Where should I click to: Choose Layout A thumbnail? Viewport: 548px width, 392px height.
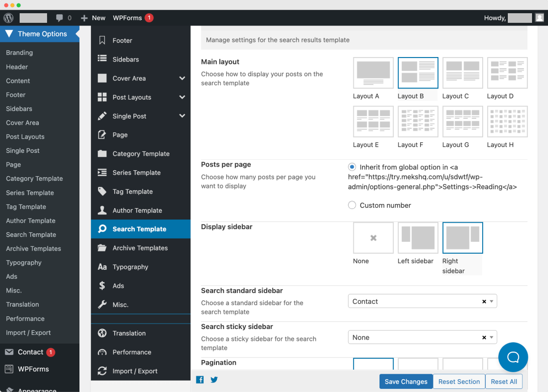coord(373,73)
